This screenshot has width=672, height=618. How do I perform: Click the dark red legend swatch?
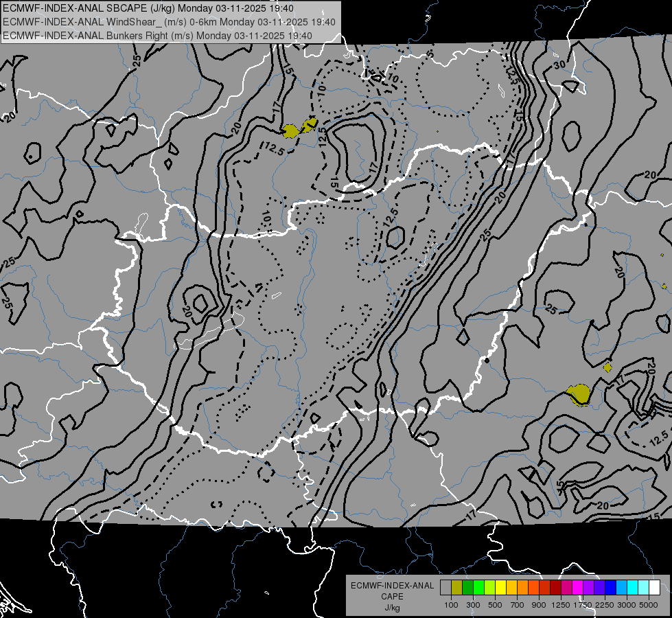point(555,587)
